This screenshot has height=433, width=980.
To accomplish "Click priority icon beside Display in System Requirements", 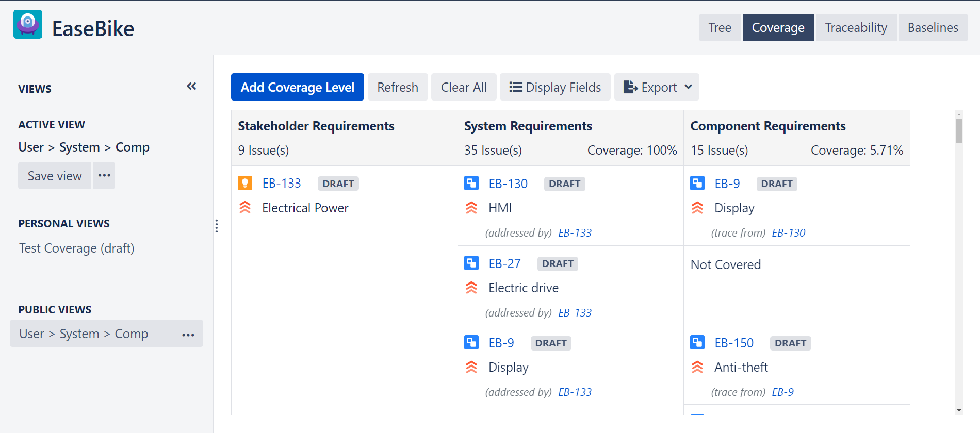I will [x=471, y=367].
